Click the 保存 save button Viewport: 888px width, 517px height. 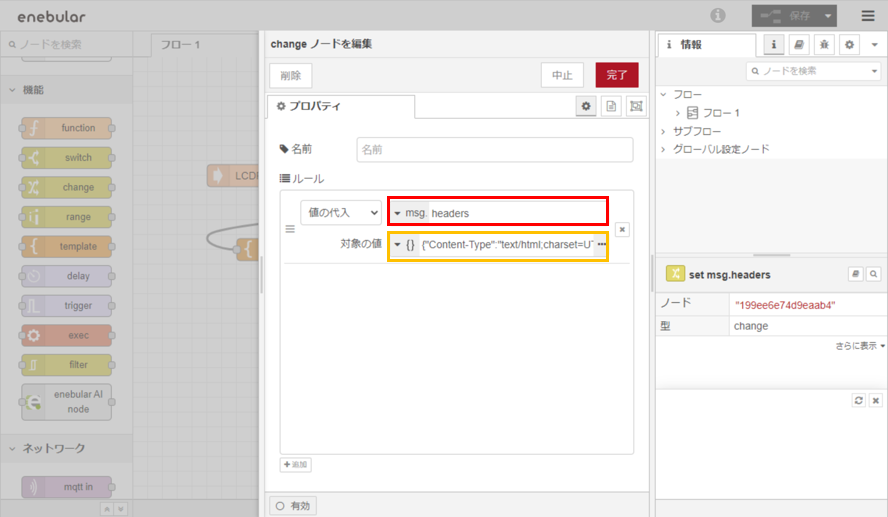click(x=787, y=16)
